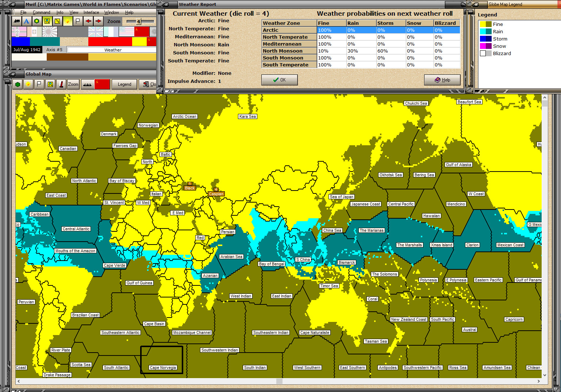
Task: Toggle the yellow unit counter icon in main toolbar
Action: 47,21
